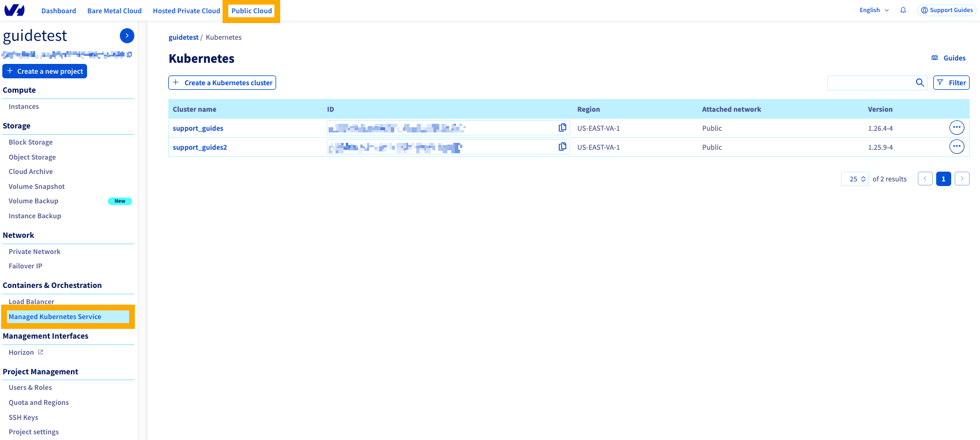Screen dimensions: 980x440
Task: Open actions menu for support_guides
Action: pos(956,128)
